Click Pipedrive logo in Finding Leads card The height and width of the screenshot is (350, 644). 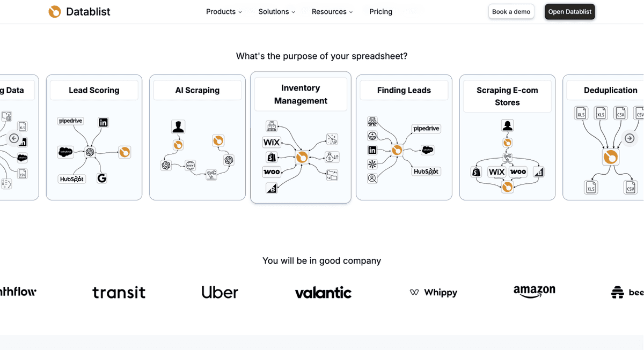[x=426, y=129]
